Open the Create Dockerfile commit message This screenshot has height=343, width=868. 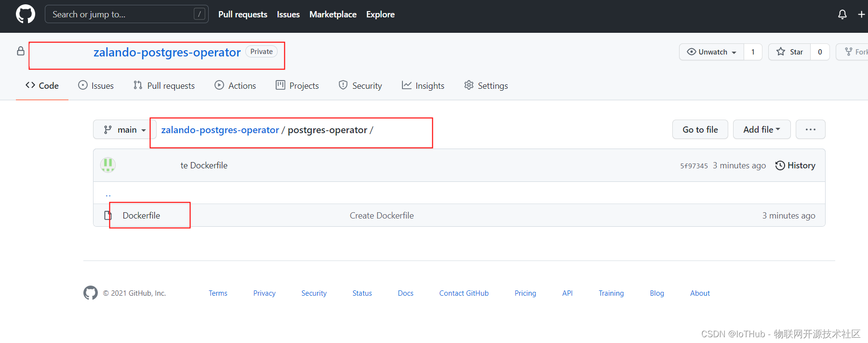coord(382,216)
